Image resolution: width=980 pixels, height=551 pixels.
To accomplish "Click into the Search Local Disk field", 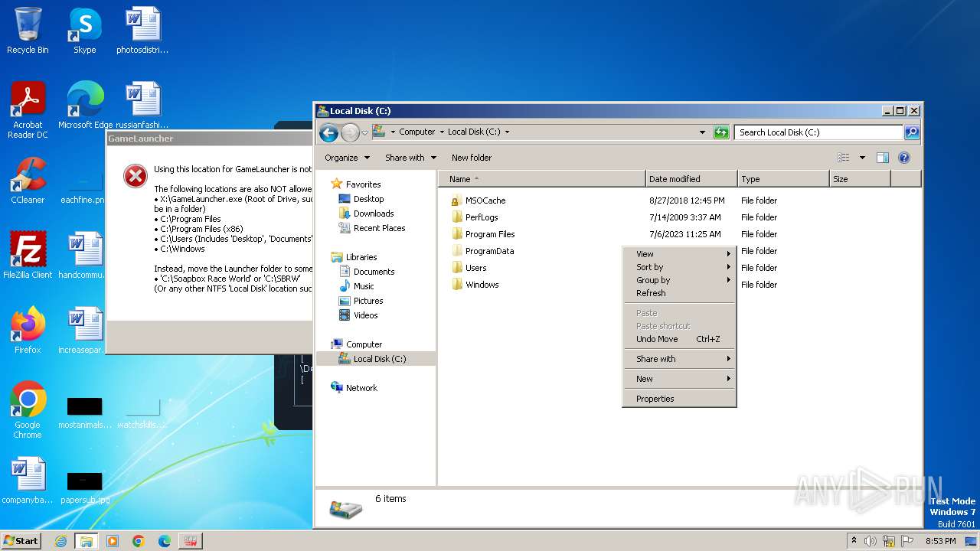I will (819, 132).
